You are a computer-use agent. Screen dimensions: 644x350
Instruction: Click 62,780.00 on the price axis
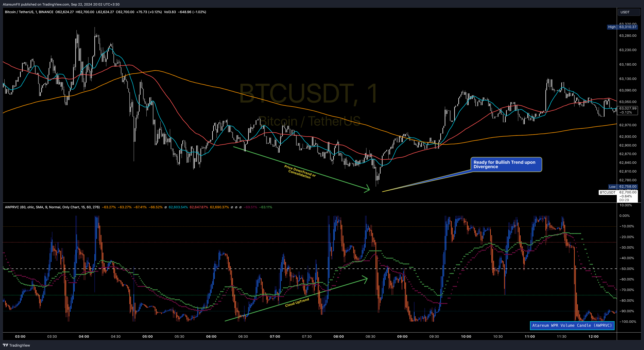click(x=628, y=180)
